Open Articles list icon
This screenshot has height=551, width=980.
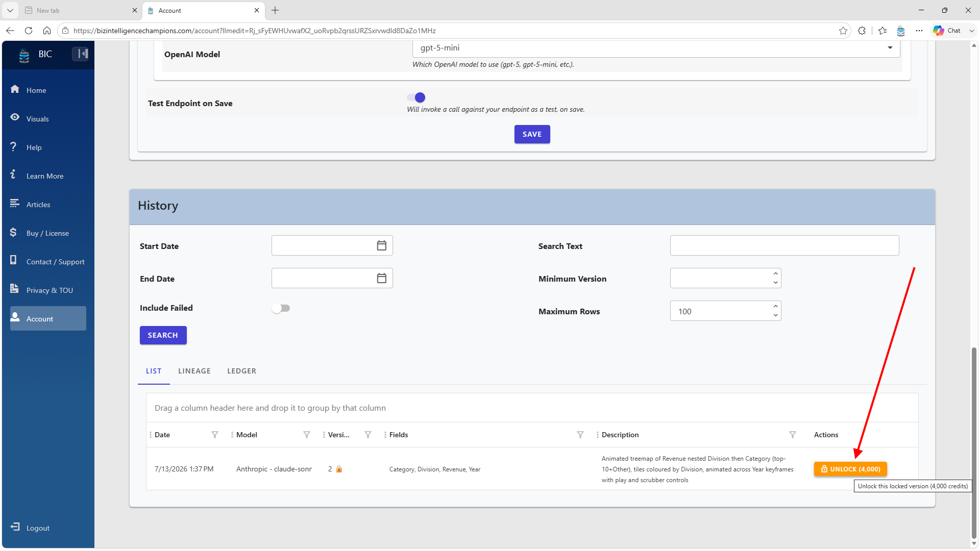[x=15, y=203]
